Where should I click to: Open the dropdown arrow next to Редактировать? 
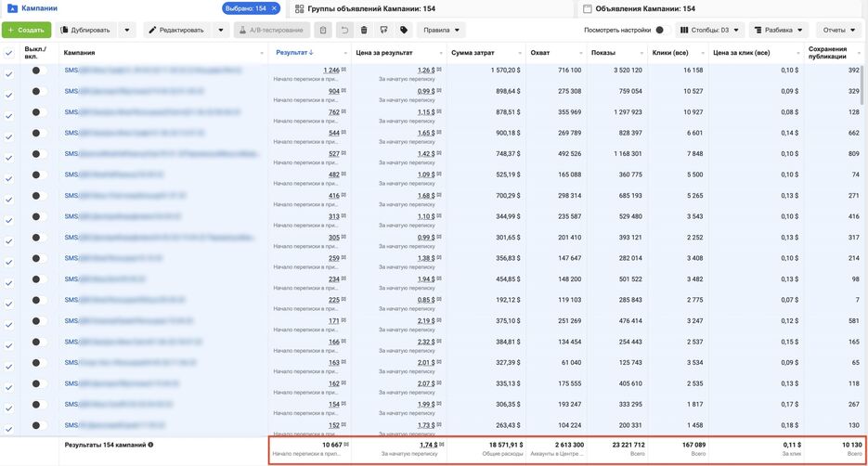click(x=221, y=30)
